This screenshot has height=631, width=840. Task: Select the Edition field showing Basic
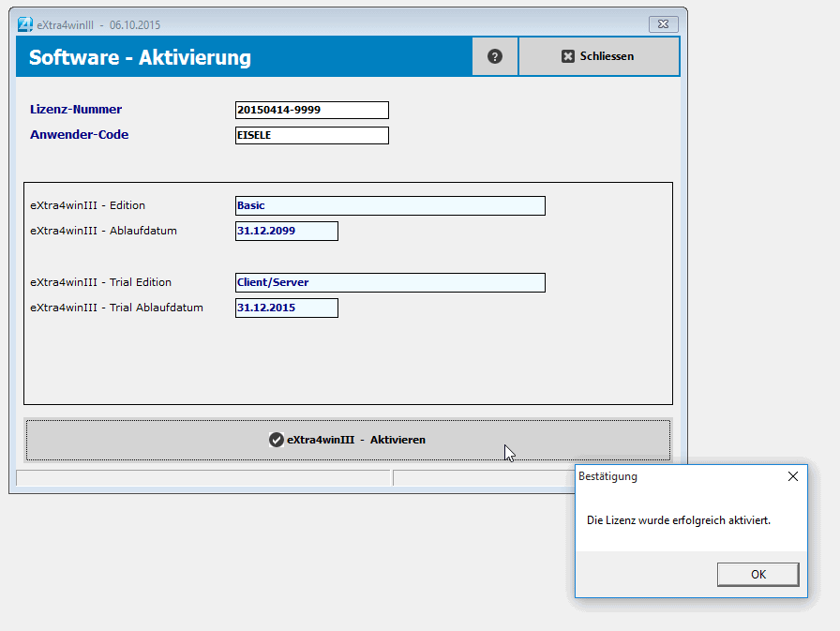(389, 205)
